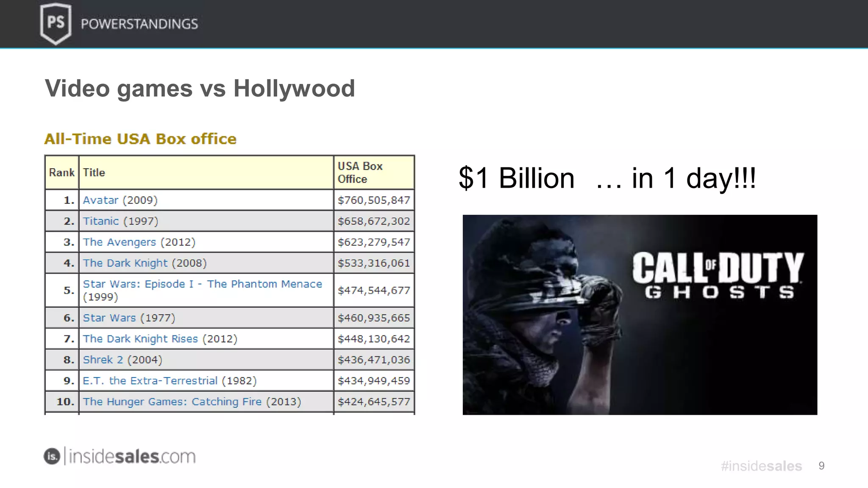
Task: Click the Title column header
Action: tap(206, 172)
